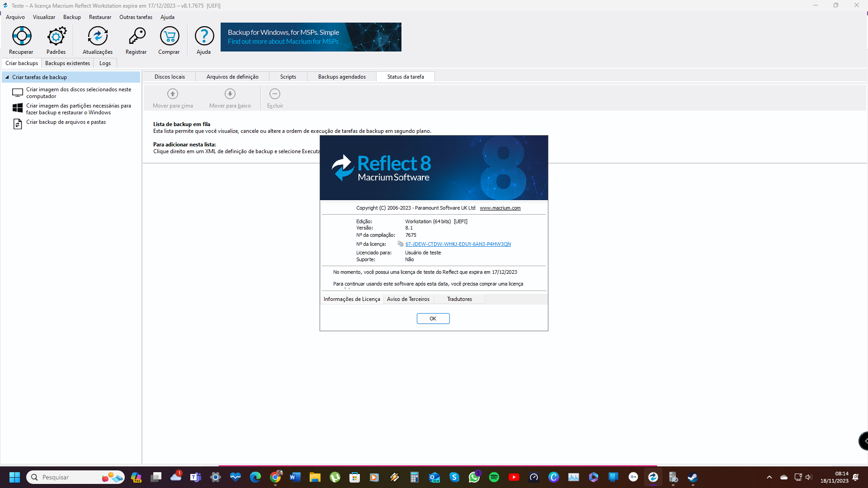
Task: Open the Visualizar menu
Action: (44, 17)
